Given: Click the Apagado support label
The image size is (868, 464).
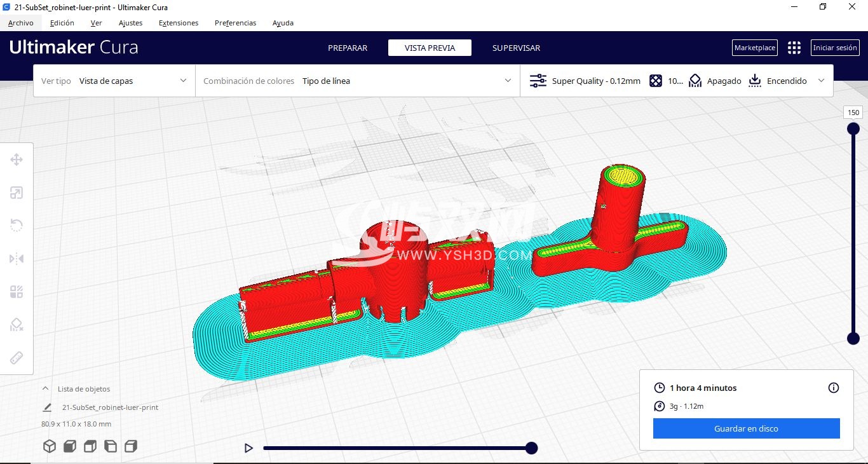Looking at the screenshot, I should pyautogui.click(x=724, y=81).
